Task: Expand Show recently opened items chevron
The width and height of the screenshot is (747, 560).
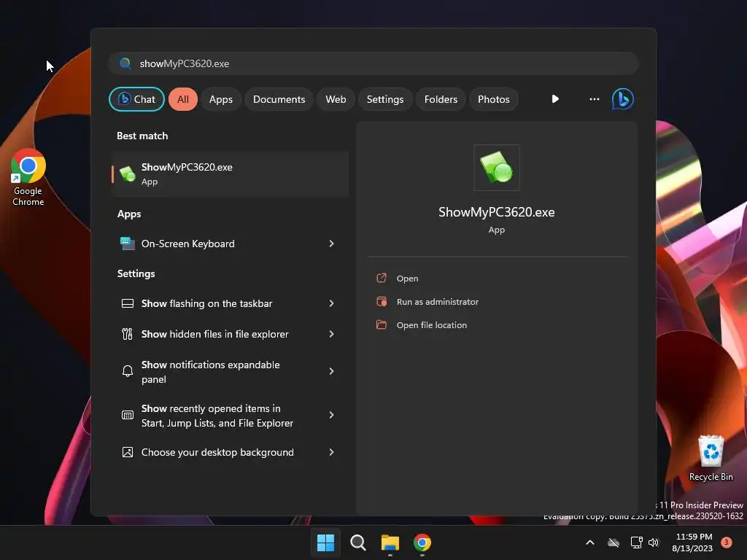Action: [332, 415]
